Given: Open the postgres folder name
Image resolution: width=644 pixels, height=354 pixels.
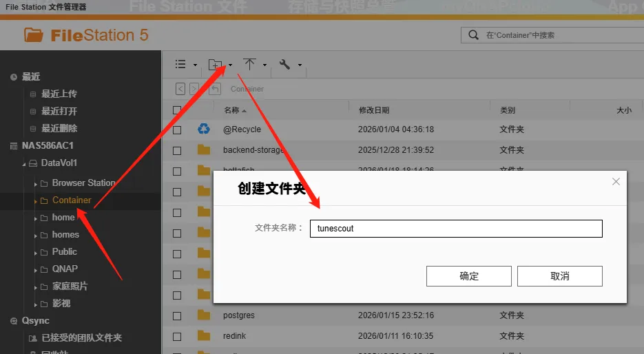Looking at the screenshot, I should pos(238,315).
